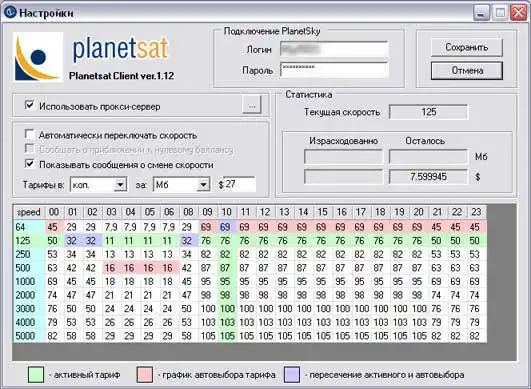The width and height of the screenshot is (531, 389).
Task: Select speed row 250
Action: pos(29,254)
